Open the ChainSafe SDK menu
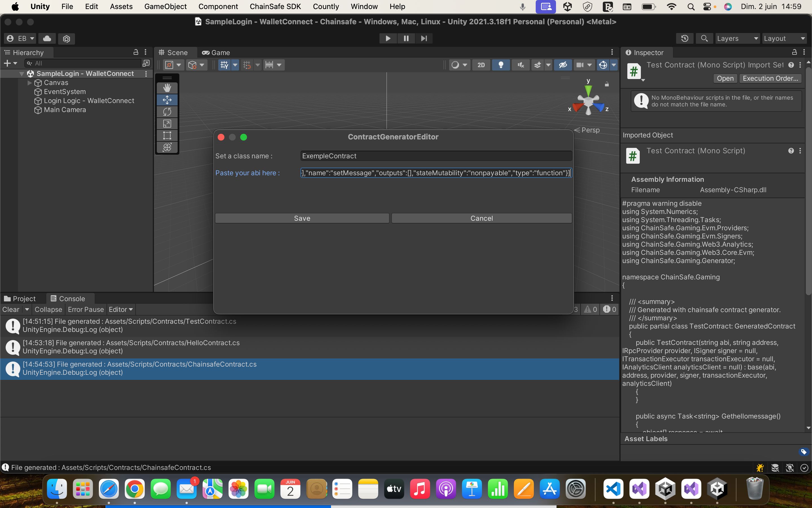The width and height of the screenshot is (812, 508). tap(275, 6)
